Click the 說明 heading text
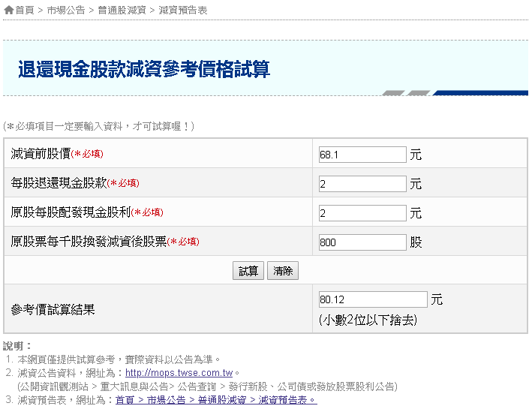 coord(17,346)
